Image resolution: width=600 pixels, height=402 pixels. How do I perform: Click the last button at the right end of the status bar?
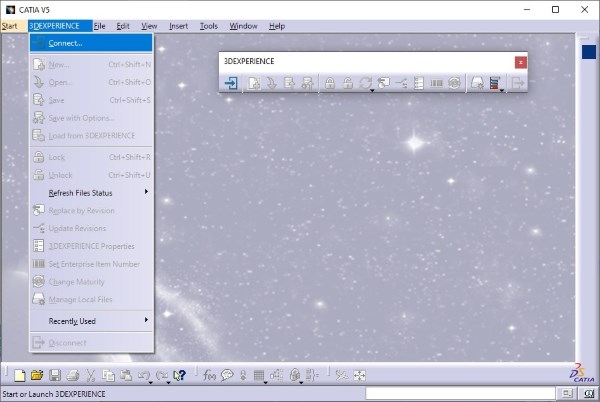tap(589, 393)
